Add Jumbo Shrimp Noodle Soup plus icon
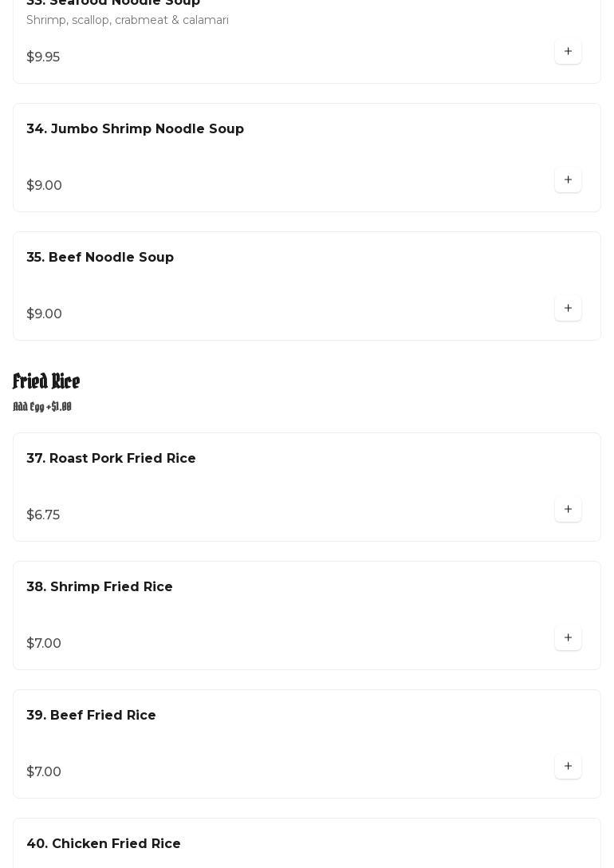This screenshot has height=868, width=614. [568, 180]
